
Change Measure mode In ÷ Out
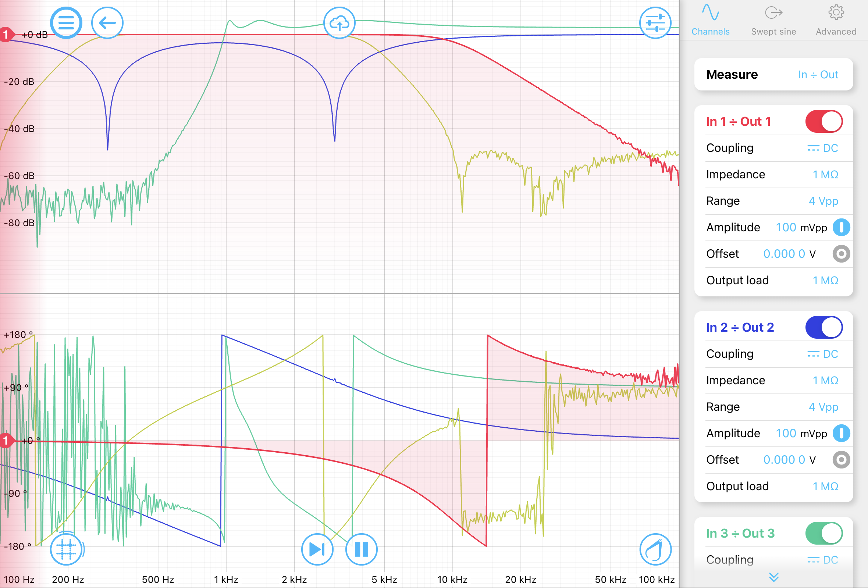pyautogui.click(x=773, y=74)
